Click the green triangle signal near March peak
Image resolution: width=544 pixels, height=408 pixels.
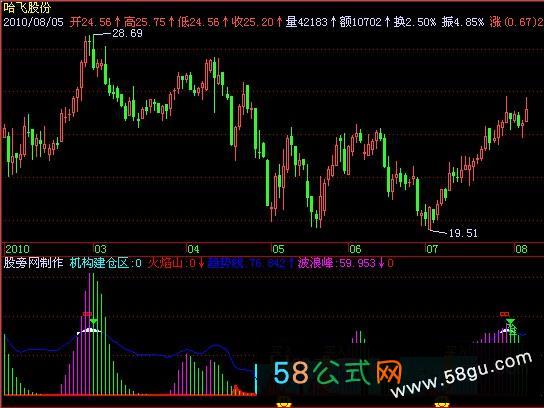pyautogui.click(x=93, y=322)
